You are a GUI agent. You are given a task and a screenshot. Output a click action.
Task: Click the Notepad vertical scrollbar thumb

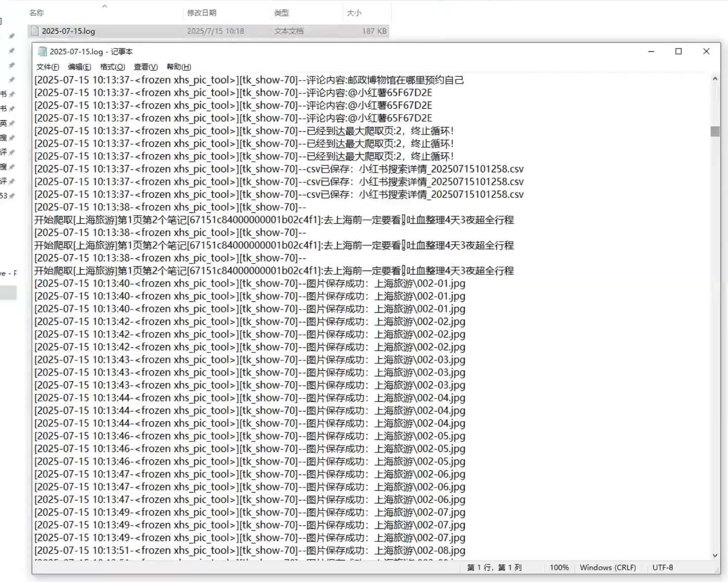(x=714, y=131)
